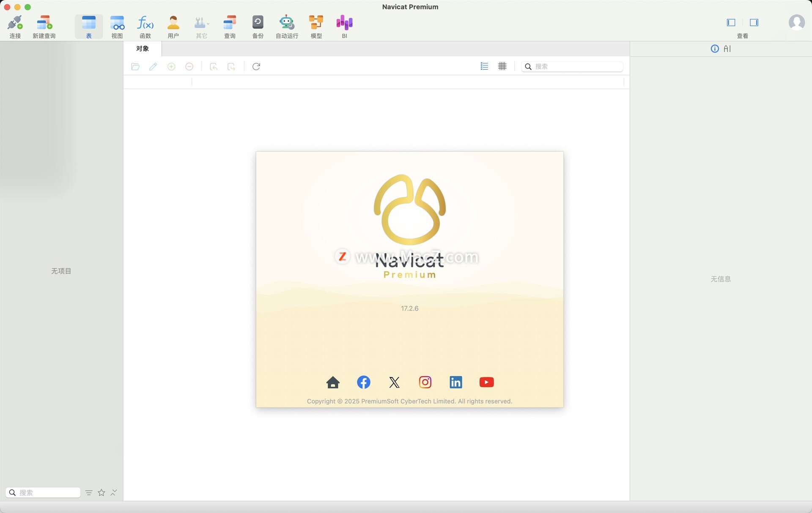Open the 用户 user management
Screen dimensions: 812x513
173,27
